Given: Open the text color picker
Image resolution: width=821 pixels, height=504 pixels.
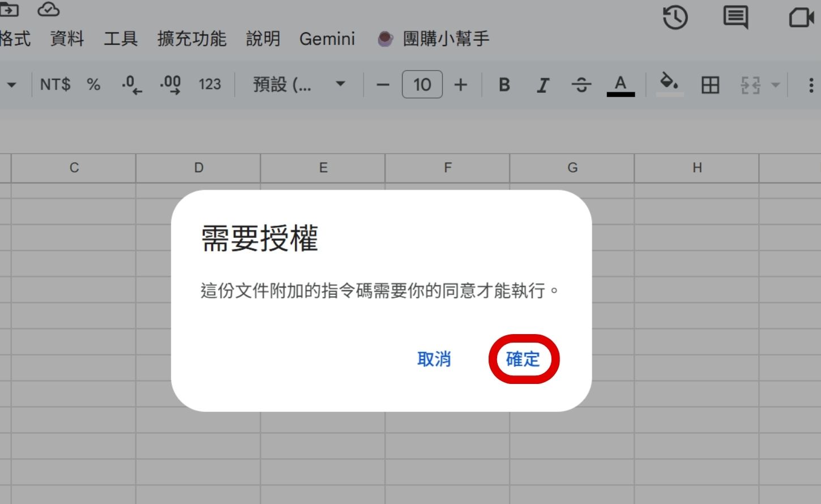Looking at the screenshot, I should pyautogui.click(x=621, y=84).
